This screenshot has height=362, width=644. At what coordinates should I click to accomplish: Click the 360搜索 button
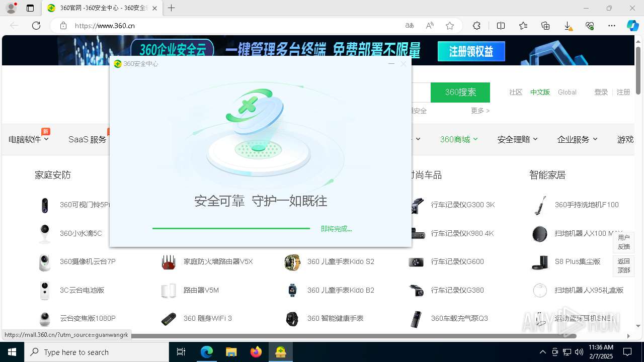[460, 93]
